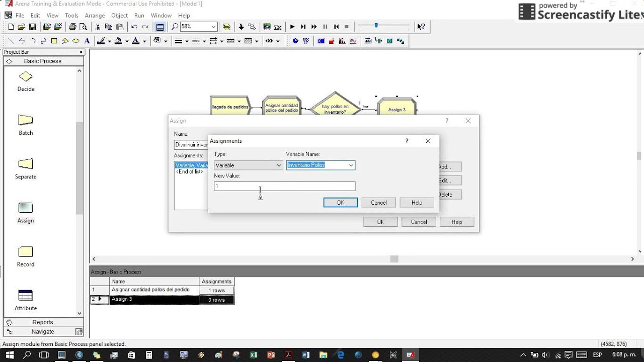Select the Assign module in Project Bar

tap(26, 213)
